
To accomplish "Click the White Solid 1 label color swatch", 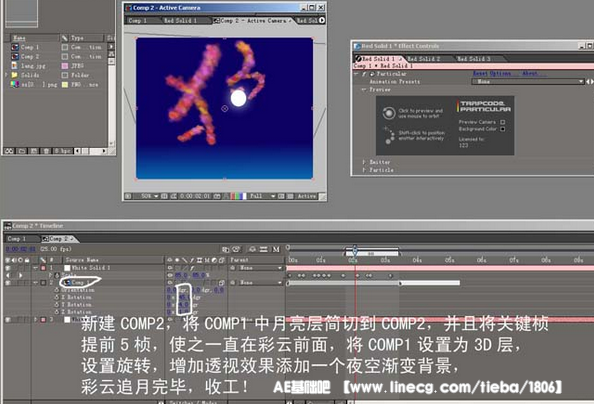I will click(43, 268).
